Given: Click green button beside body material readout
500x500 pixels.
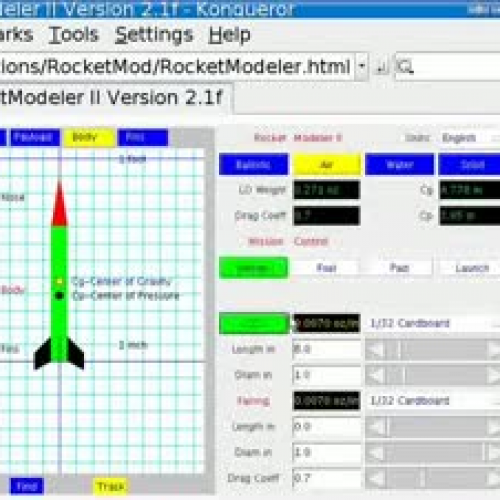Looking at the screenshot, I should [x=254, y=323].
